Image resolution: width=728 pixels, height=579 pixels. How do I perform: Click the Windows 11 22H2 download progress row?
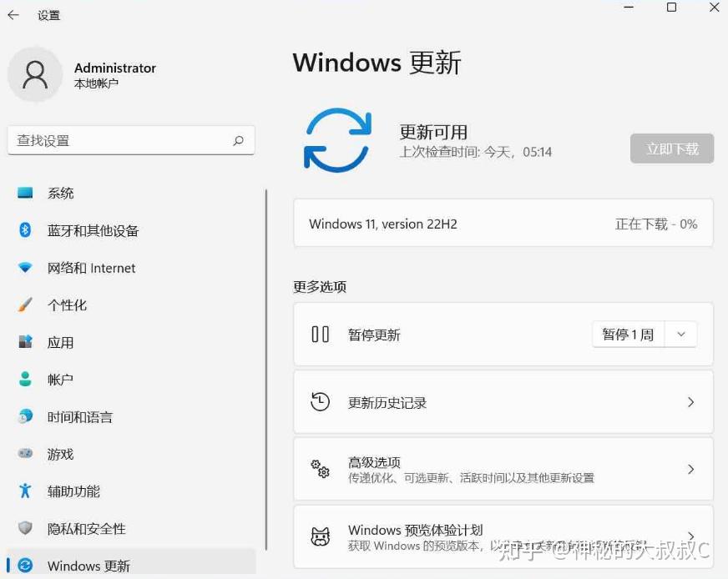pyautogui.click(x=504, y=223)
